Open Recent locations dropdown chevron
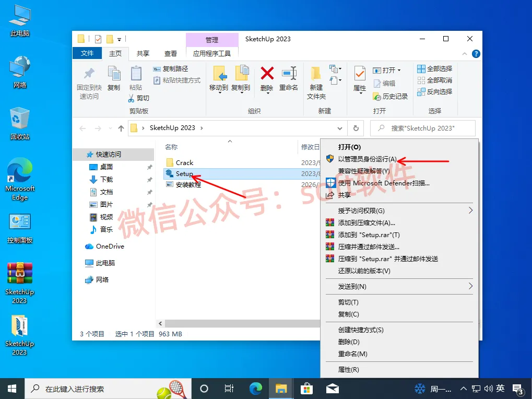 pyautogui.click(x=110, y=128)
